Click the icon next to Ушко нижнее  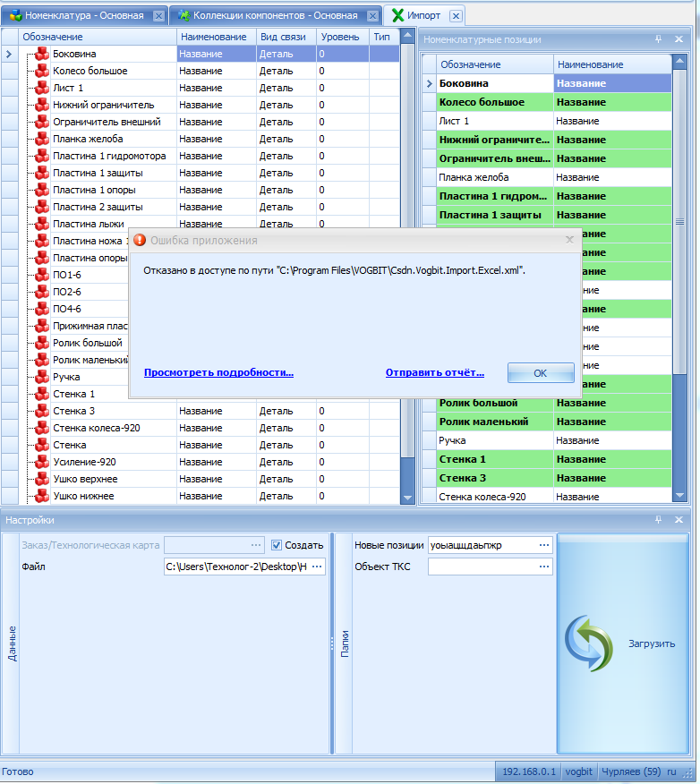42,496
